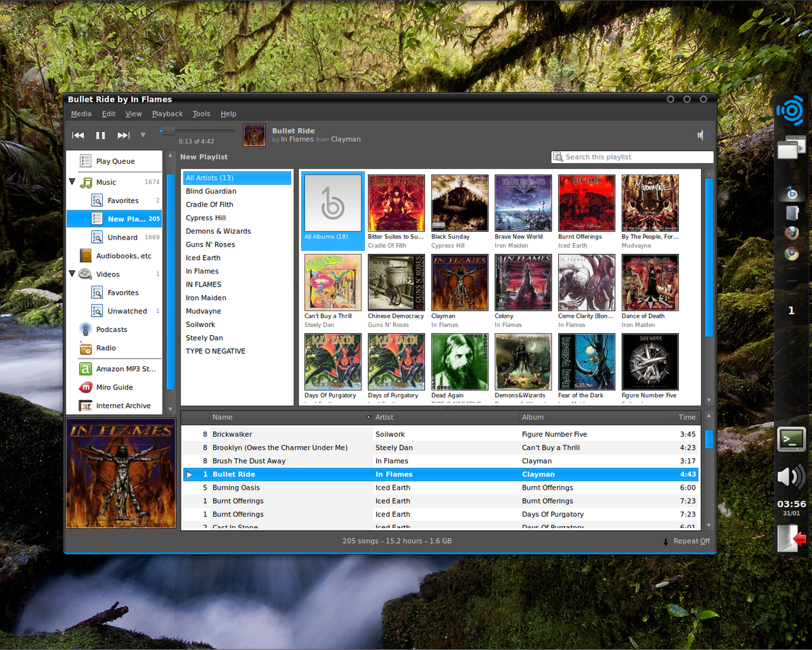Open the Playback menu
Viewport: 812px width, 650px height.
pos(167,114)
